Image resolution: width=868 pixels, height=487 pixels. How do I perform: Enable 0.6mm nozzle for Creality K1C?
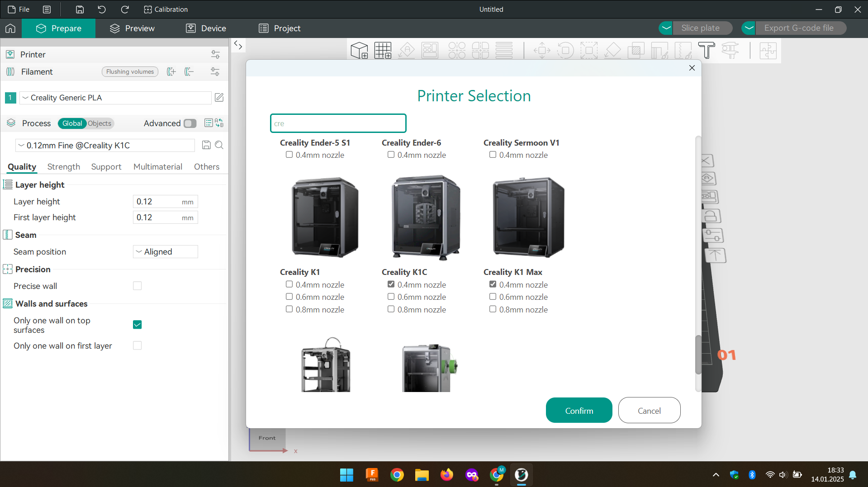[x=391, y=297]
